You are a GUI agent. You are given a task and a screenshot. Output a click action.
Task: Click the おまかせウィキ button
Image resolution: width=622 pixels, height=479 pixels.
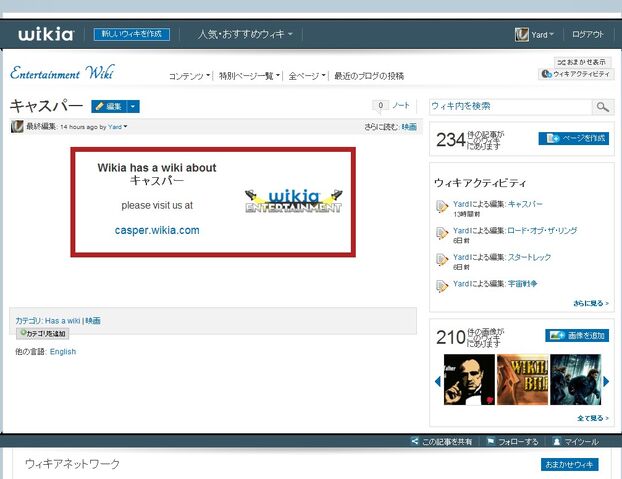[x=570, y=464]
